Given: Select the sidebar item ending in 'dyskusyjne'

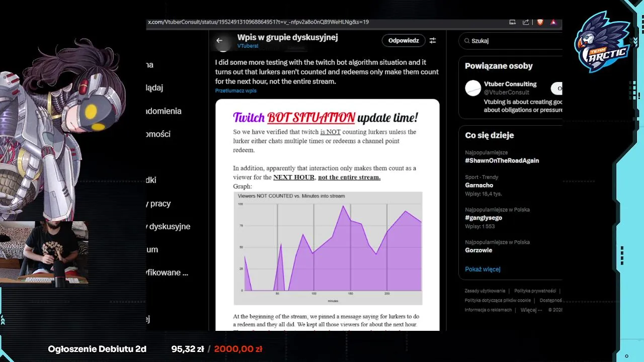Looking at the screenshot, I should [168, 226].
